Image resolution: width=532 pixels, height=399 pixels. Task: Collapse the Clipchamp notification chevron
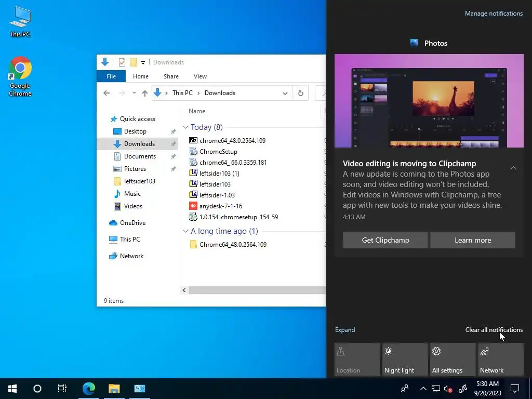(x=513, y=168)
